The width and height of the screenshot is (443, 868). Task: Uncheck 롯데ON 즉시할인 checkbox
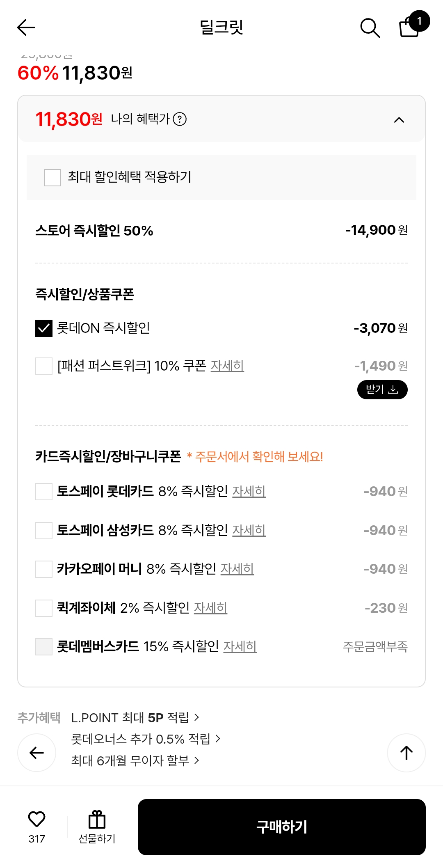click(44, 328)
